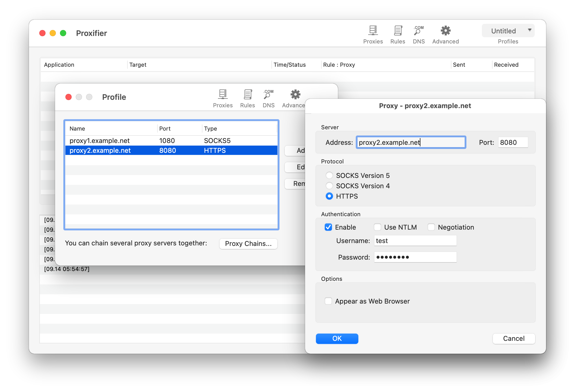Uncheck the Enable authentication checkbox
Image resolution: width=575 pixels, height=392 pixels.
point(328,227)
